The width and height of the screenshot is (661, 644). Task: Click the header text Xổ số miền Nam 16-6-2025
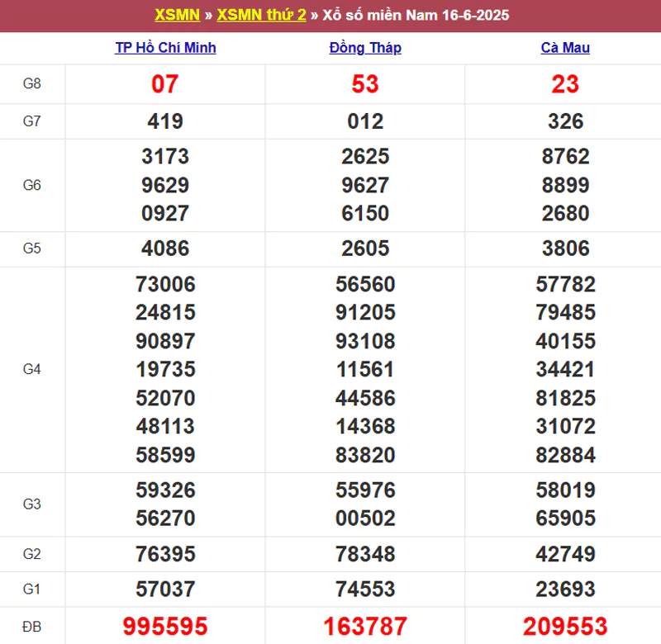[x=416, y=15]
